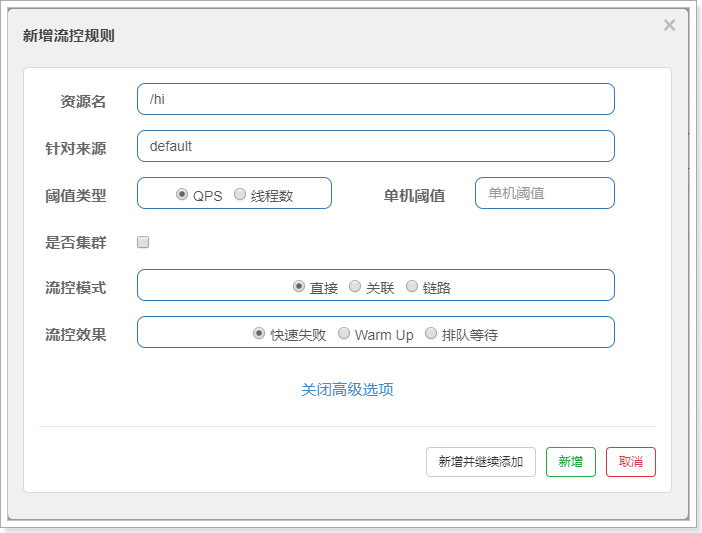Screen dimensions: 702x533
Task: Click the 单机阈值 bold label
Action: pos(414,196)
